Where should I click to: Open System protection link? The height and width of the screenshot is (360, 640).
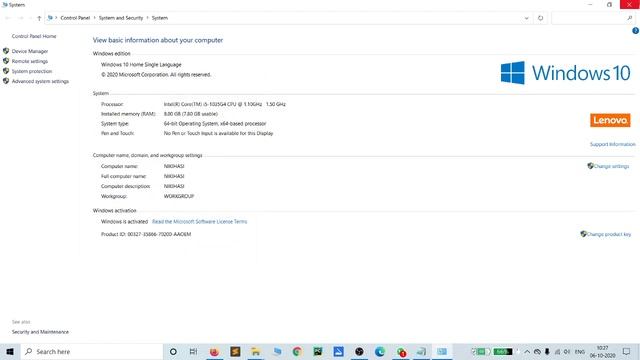pyautogui.click(x=32, y=71)
